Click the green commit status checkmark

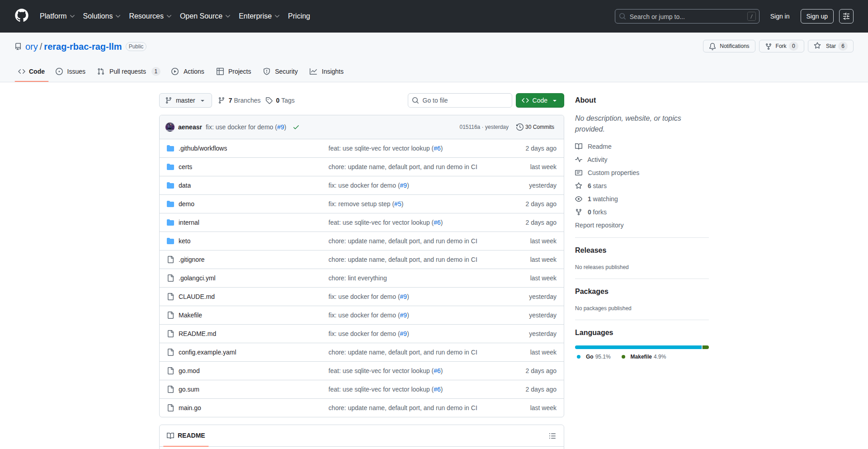pyautogui.click(x=296, y=128)
